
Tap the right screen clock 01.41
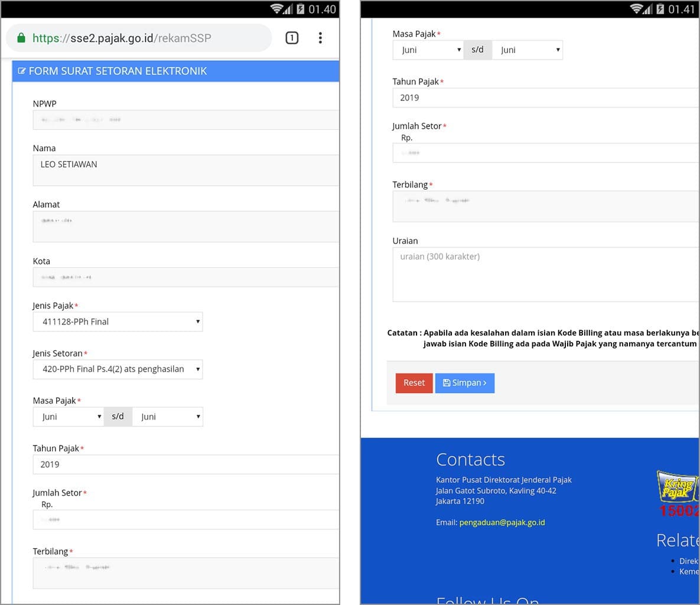(682, 9)
